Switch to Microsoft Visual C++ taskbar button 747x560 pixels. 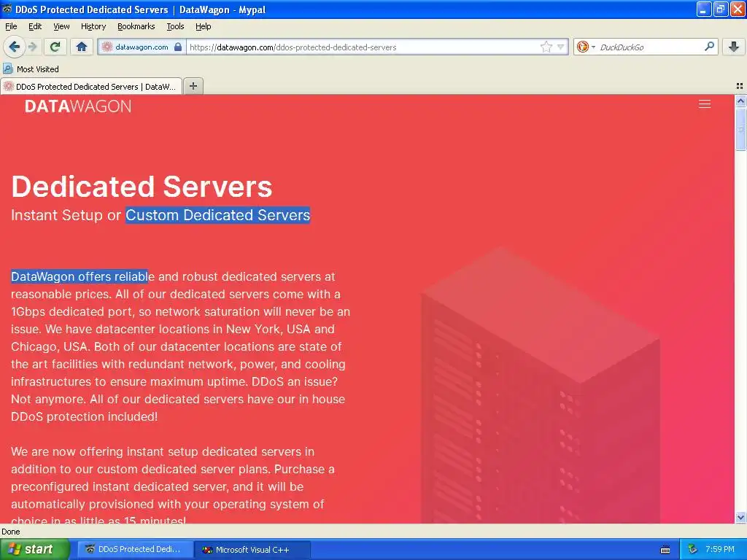pyautogui.click(x=252, y=550)
